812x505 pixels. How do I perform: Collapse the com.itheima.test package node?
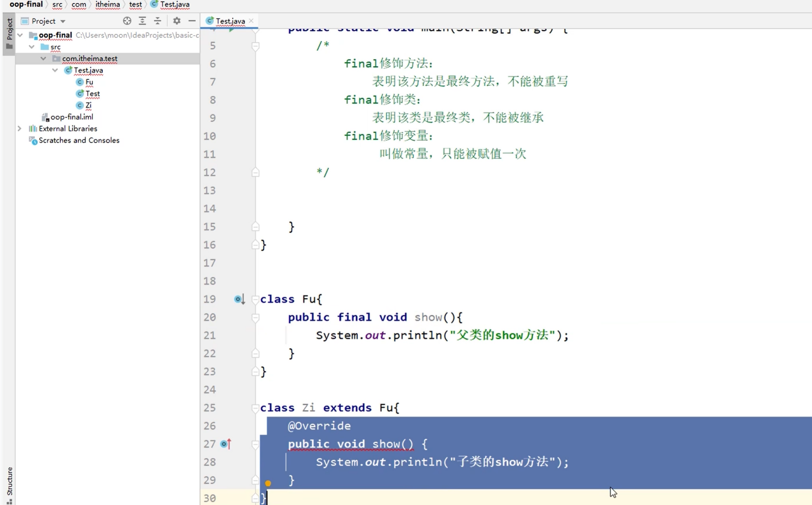pyautogui.click(x=43, y=58)
